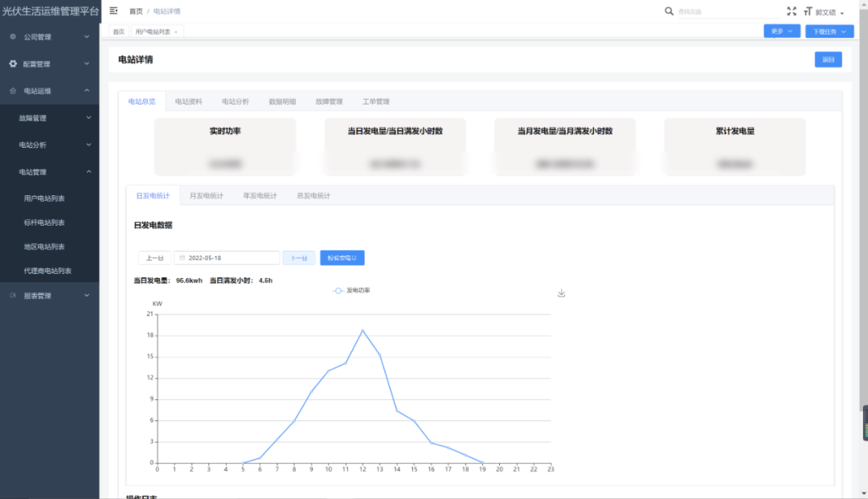This screenshot has height=499, width=868.
Task: Switch to the 总发电统计 tab
Action: click(x=313, y=196)
